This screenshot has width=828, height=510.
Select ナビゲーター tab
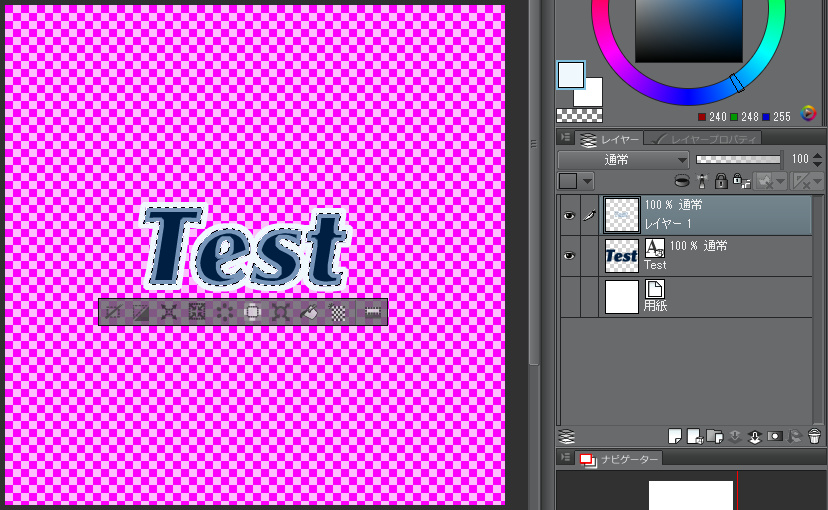(619, 459)
